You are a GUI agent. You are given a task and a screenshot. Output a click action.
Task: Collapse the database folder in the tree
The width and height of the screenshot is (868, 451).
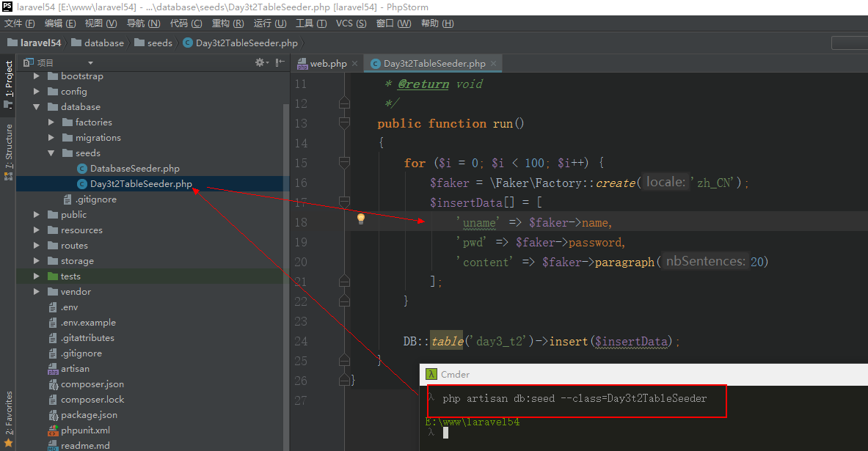pyautogui.click(x=37, y=107)
